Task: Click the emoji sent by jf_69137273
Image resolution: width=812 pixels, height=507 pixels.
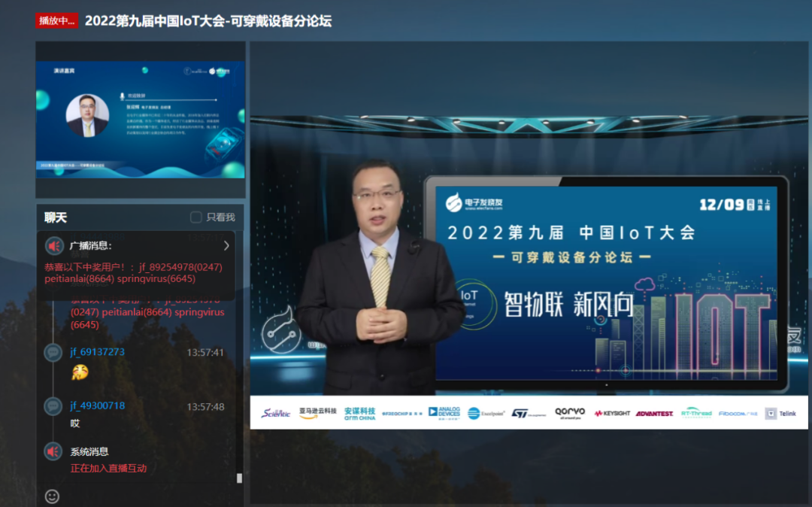Action: pos(80,372)
